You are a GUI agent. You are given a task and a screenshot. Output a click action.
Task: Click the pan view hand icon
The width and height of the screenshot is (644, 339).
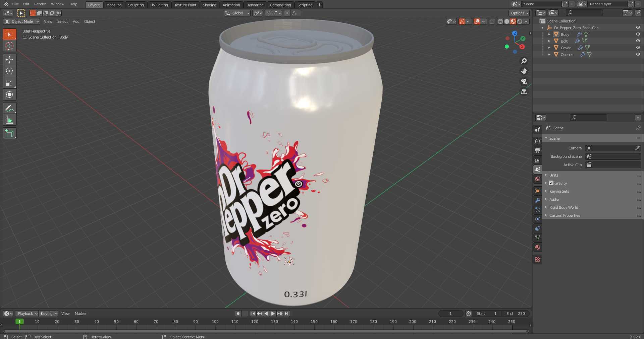coord(524,71)
